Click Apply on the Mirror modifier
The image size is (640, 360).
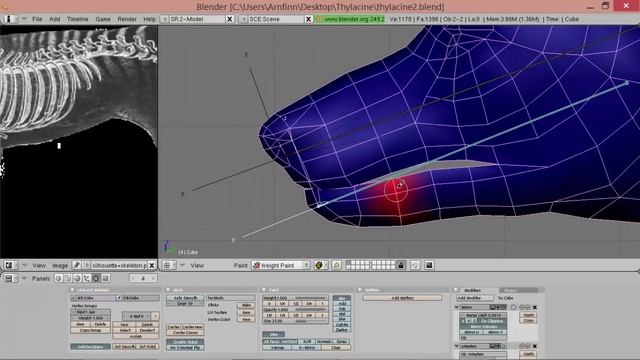[x=528, y=315]
